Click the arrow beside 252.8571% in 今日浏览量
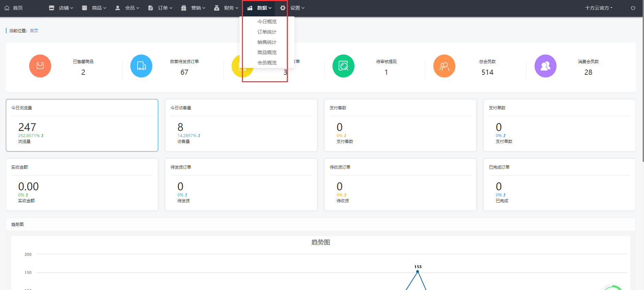The height and width of the screenshot is (290, 644). coord(42,136)
